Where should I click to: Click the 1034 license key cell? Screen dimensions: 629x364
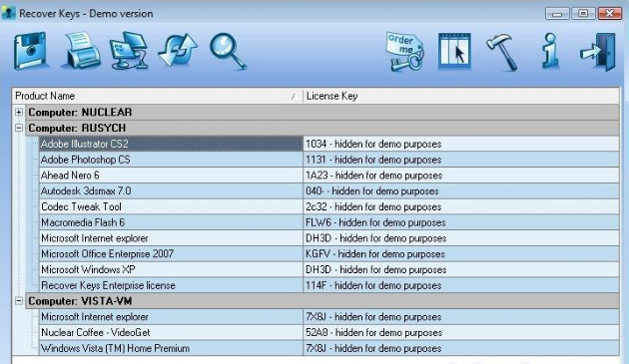(461, 144)
